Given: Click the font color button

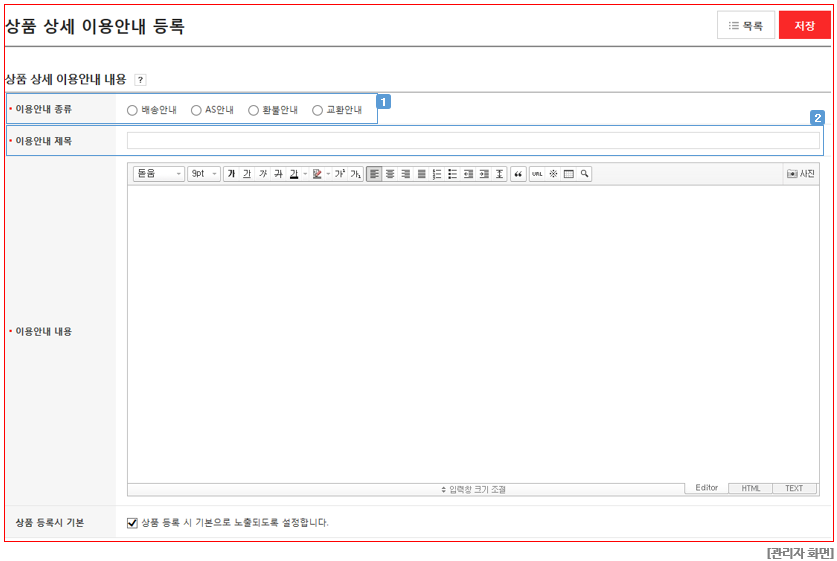Looking at the screenshot, I should tap(294, 174).
